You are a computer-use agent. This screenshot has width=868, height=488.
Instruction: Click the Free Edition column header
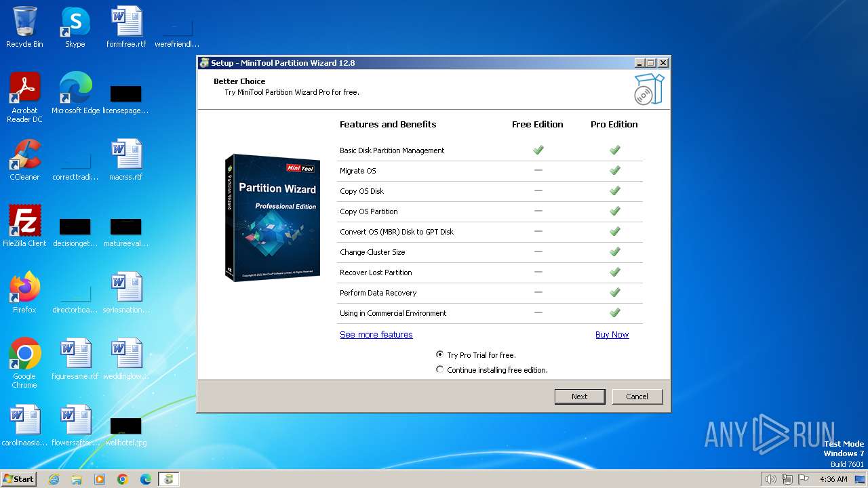pyautogui.click(x=538, y=125)
